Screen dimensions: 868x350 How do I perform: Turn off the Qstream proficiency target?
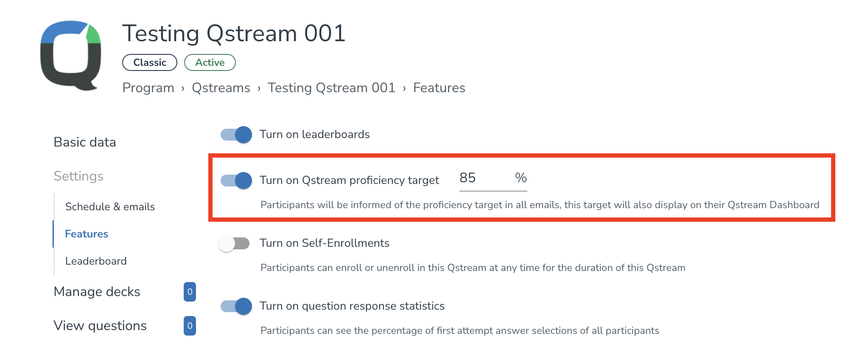tap(235, 180)
